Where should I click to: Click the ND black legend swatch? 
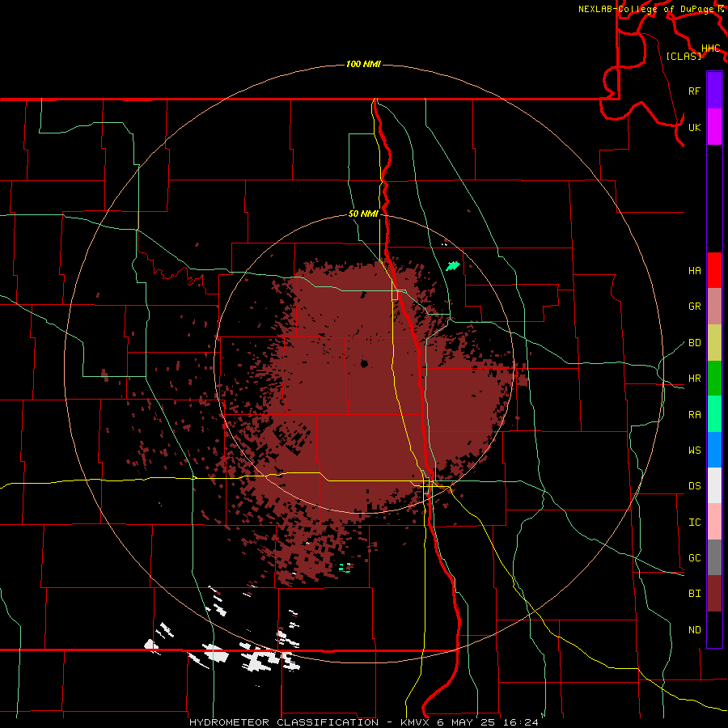pos(714,629)
